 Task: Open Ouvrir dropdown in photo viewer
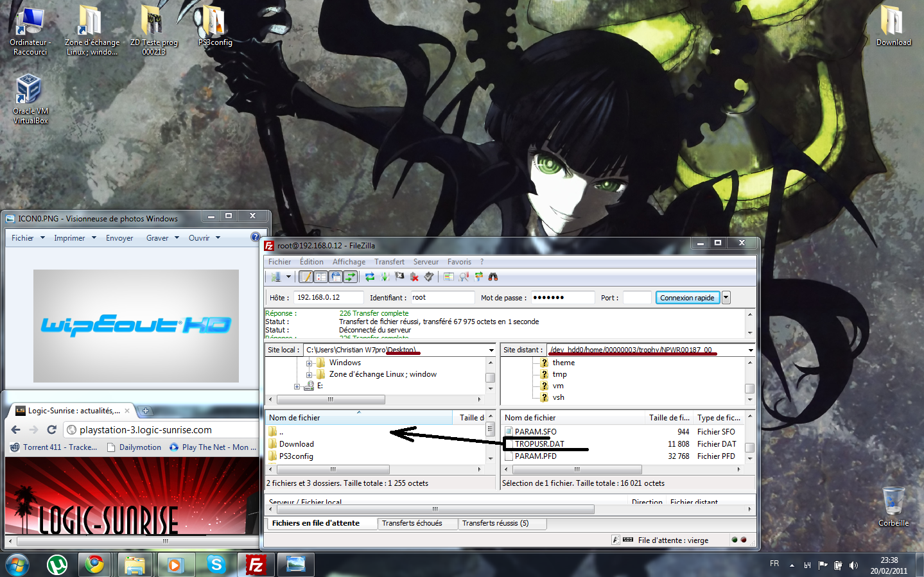(204, 238)
